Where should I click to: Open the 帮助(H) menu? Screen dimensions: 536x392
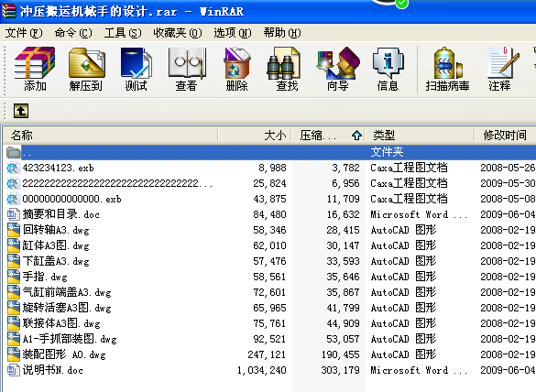click(x=282, y=33)
